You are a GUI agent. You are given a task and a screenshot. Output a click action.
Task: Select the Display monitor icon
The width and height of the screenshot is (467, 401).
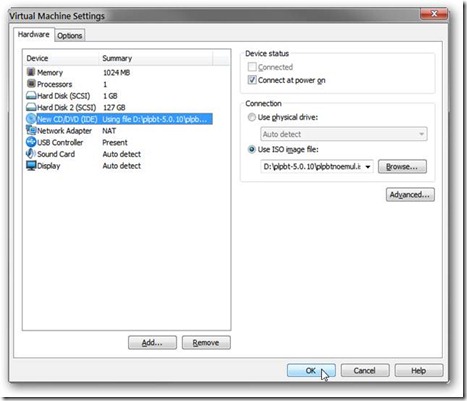coord(31,166)
